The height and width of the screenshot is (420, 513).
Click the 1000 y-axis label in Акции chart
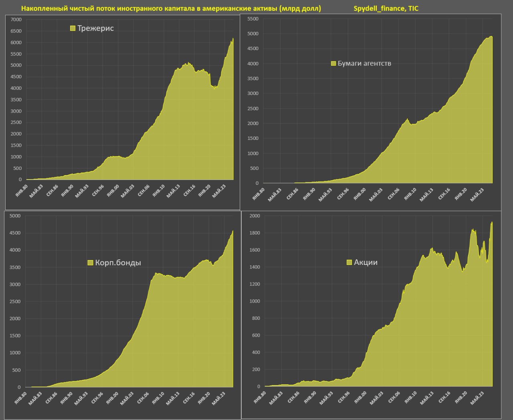click(254, 301)
